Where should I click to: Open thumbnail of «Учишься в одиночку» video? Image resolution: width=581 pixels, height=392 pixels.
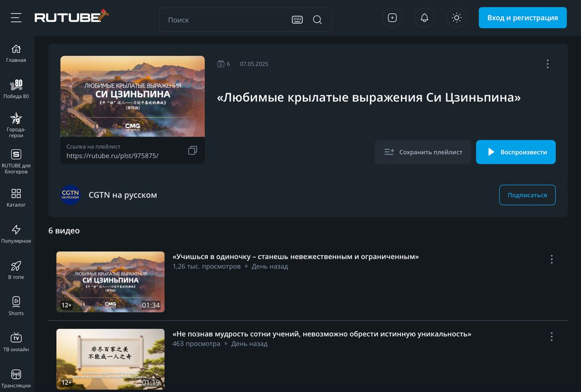point(110,282)
